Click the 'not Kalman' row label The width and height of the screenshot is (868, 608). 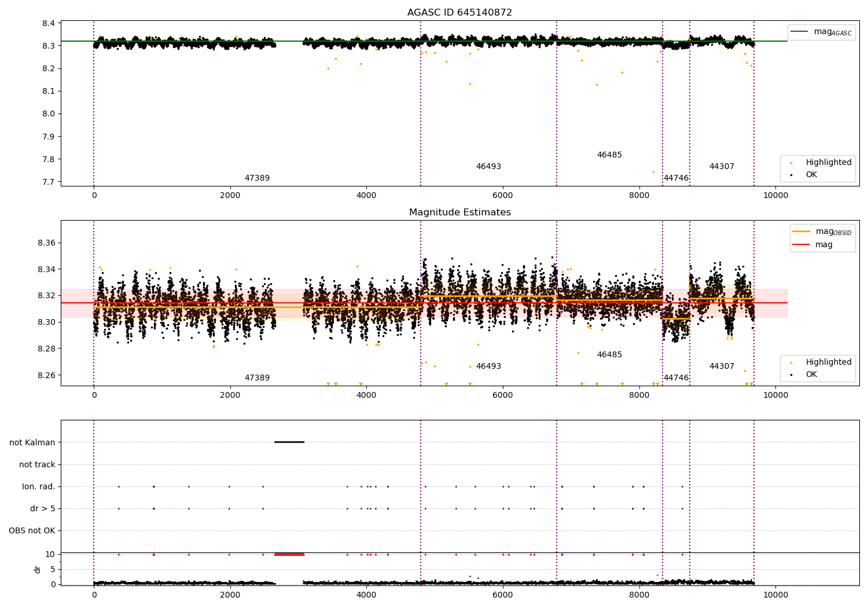point(32,442)
